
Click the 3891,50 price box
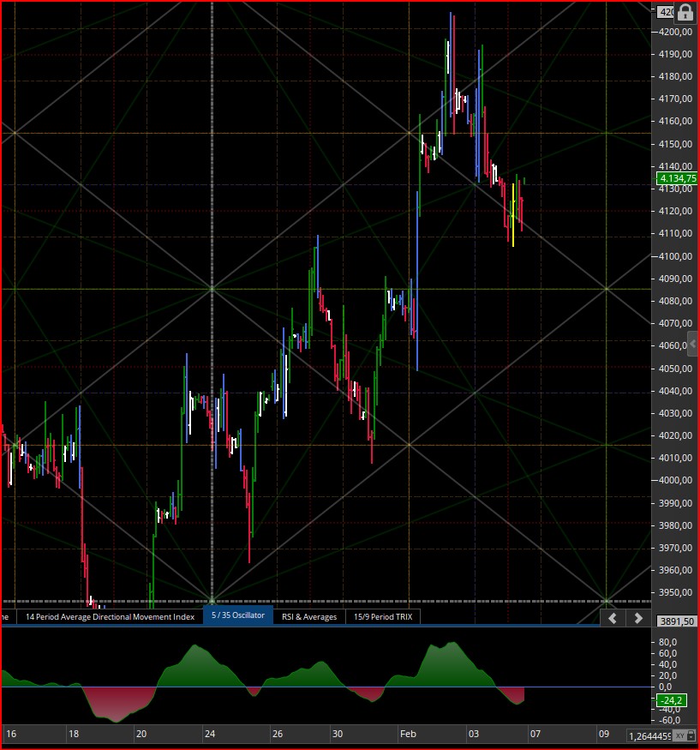pos(677,621)
